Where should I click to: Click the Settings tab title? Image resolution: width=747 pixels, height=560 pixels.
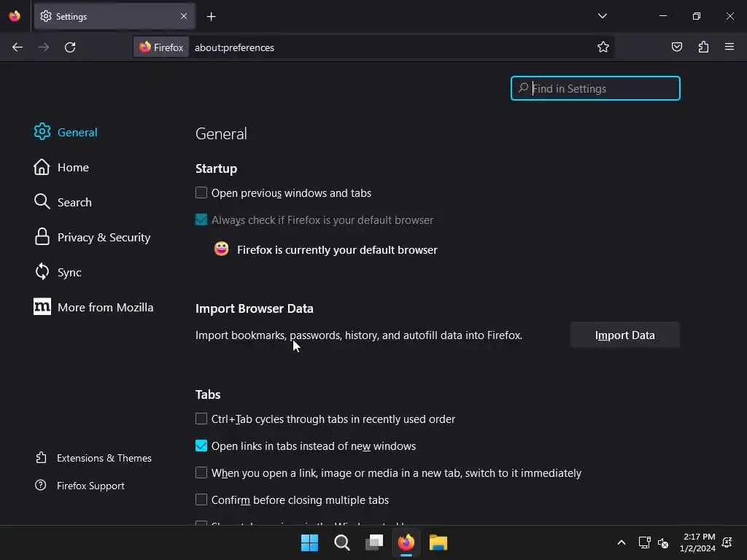pyautogui.click(x=71, y=17)
